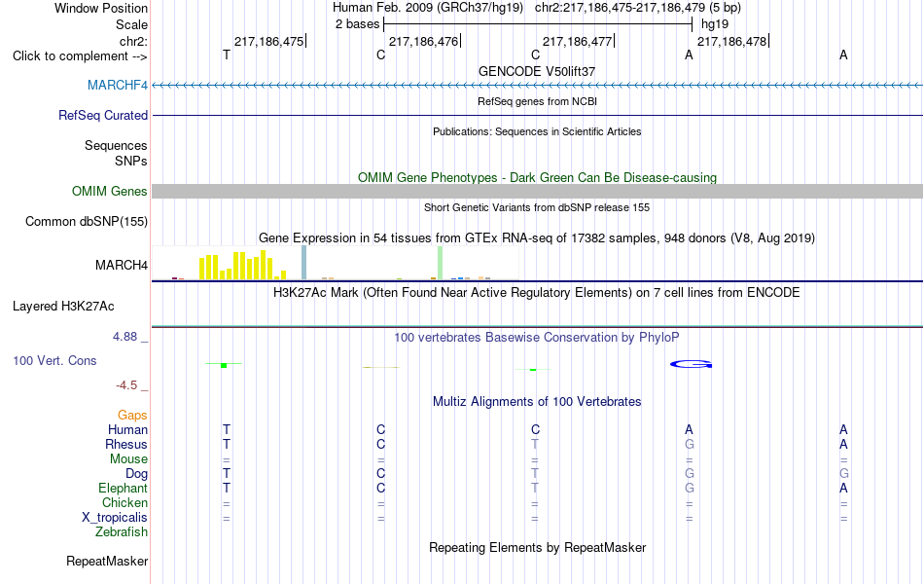This screenshot has height=584, width=924.
Task: Click the gray OMIM Genes bar
Action: [538, 191]
